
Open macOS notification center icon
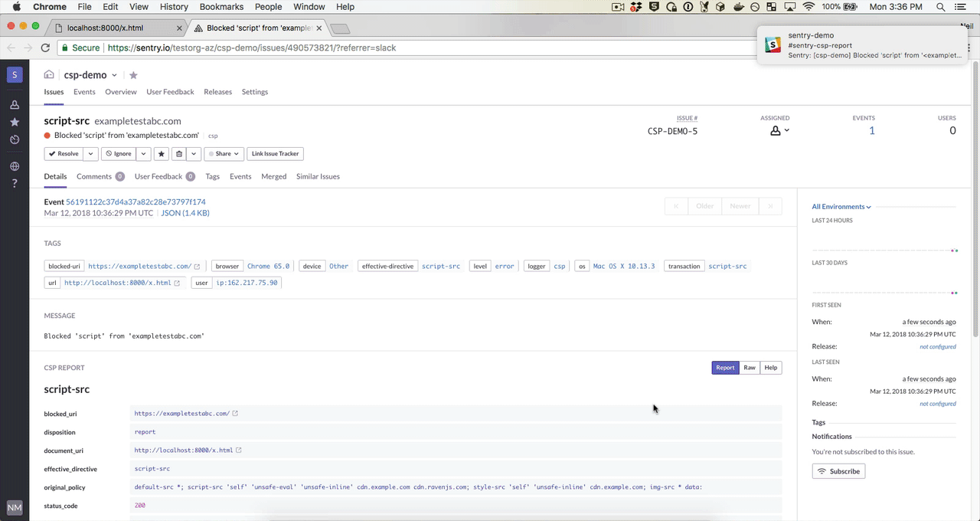click(x=961, y=7)
